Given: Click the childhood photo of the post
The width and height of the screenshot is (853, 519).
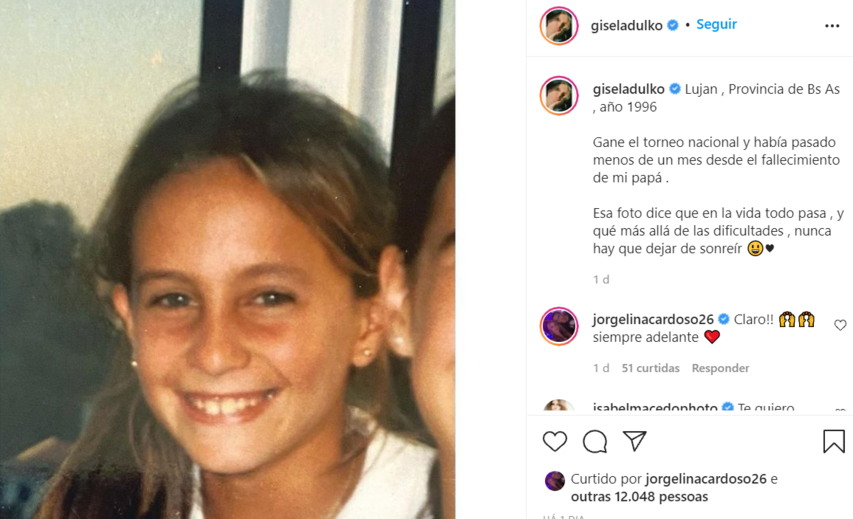Looking at the screenshot, I should [x=227, y=260].
